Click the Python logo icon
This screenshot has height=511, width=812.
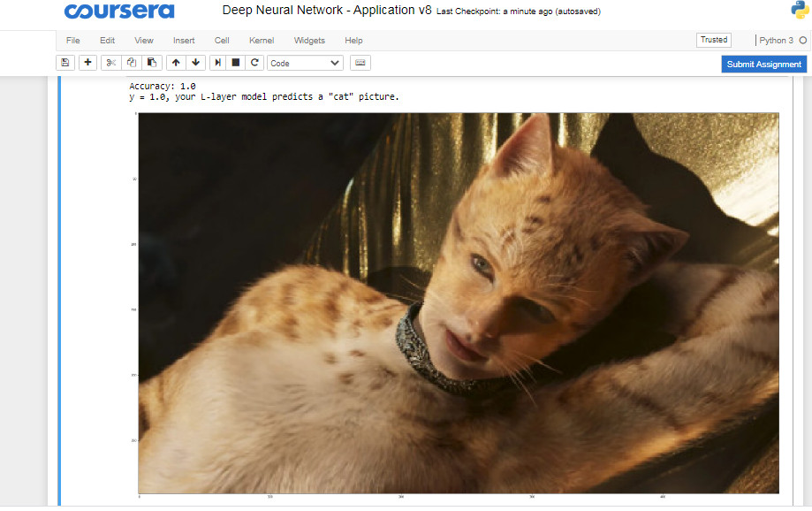click(801, 10)
